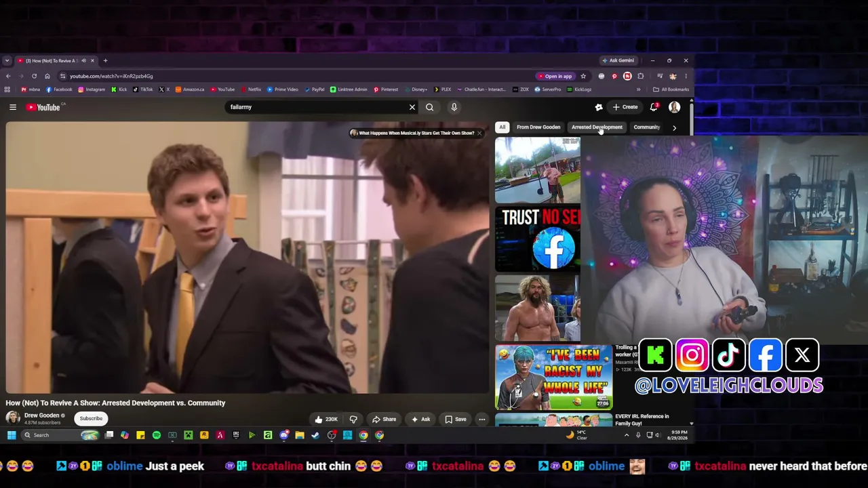
Task: Open the Pinterest bookmark
Action: [385, 89]
